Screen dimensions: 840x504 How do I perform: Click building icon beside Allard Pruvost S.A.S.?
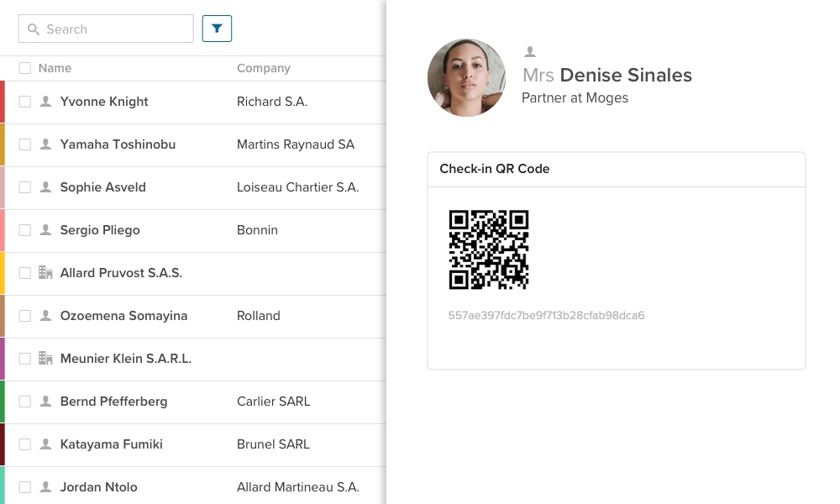45,273
